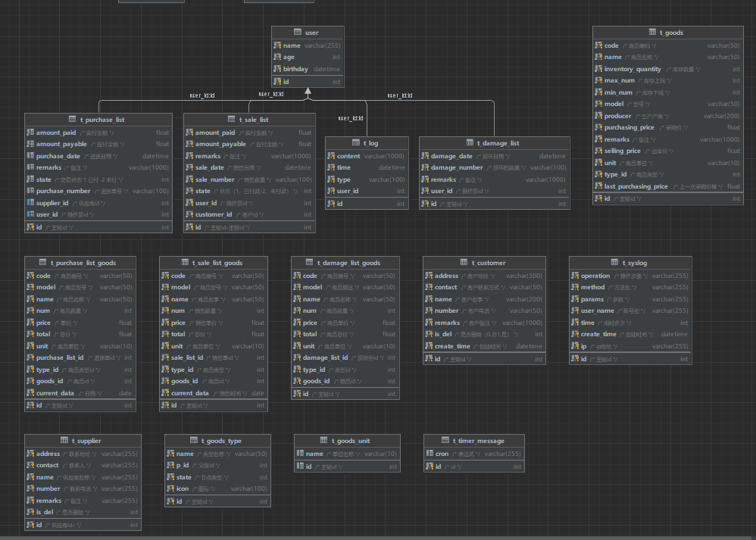756x540 pixels.
Task: Click the table icon in the t_supplier header
Action: pyautogui.click(x=64, y=440)
